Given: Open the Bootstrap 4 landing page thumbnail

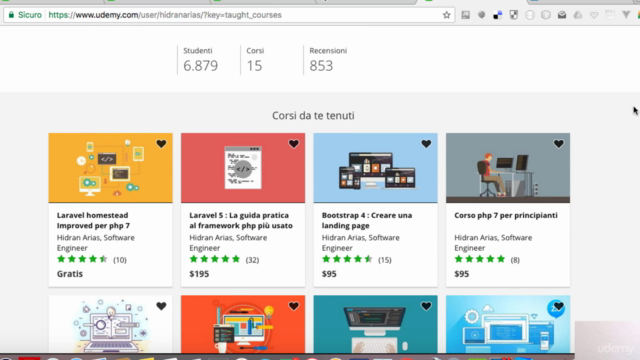Looking at the screenshot, I should tap(376, 168).
